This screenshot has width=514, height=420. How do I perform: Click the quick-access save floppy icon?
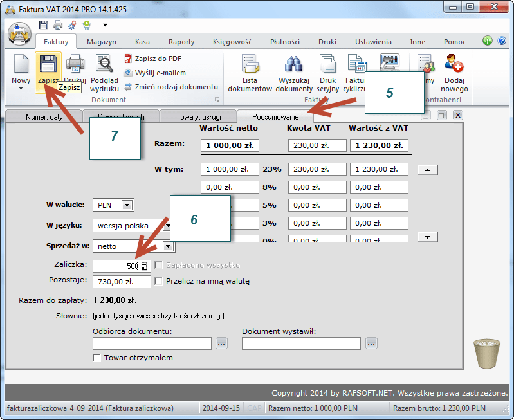point(43,24)
